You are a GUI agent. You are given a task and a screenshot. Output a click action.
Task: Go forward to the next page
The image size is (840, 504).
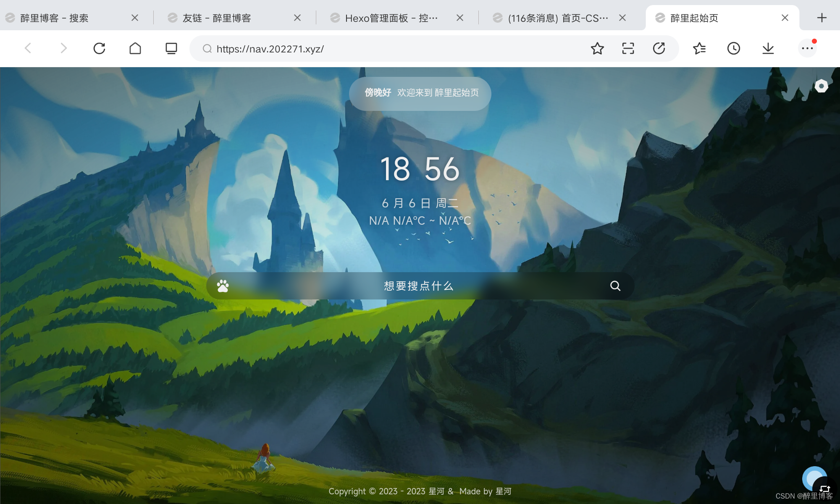pyautogui.click(x=63, y=48)
